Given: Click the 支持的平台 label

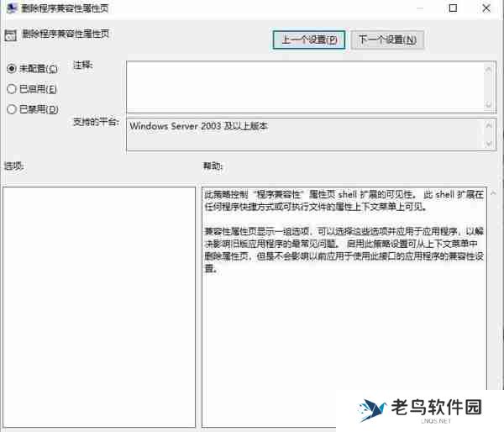Looking at the screenshot, I should click(x=96, y=122).
